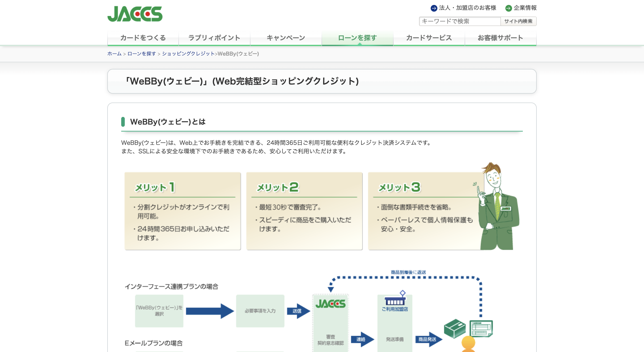The width and height of the screenshot is (644, 352).
Task: Open the お客様サポート menu tab
Action: (500, 38)
